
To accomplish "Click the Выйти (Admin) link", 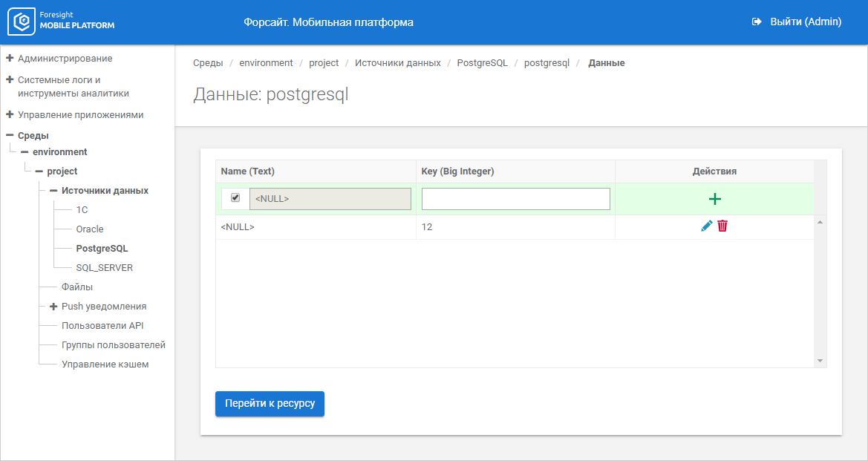I will 806,22.
